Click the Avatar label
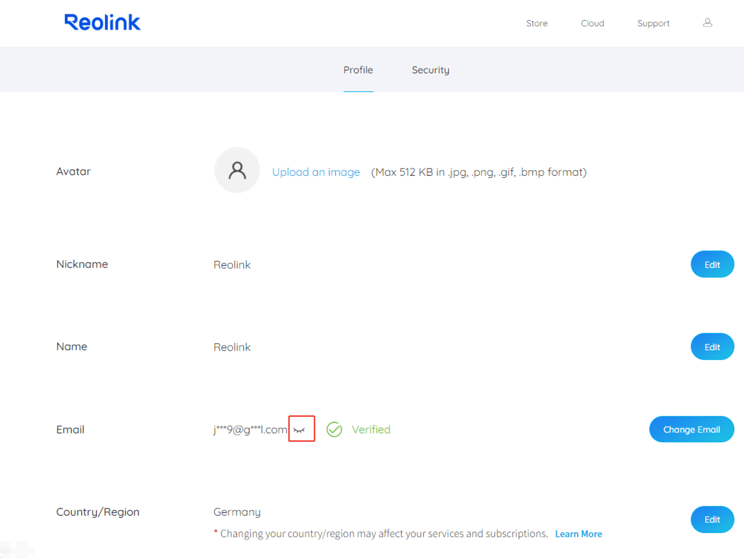The width and height of the screenshot is (744, 560). [73, 172]
